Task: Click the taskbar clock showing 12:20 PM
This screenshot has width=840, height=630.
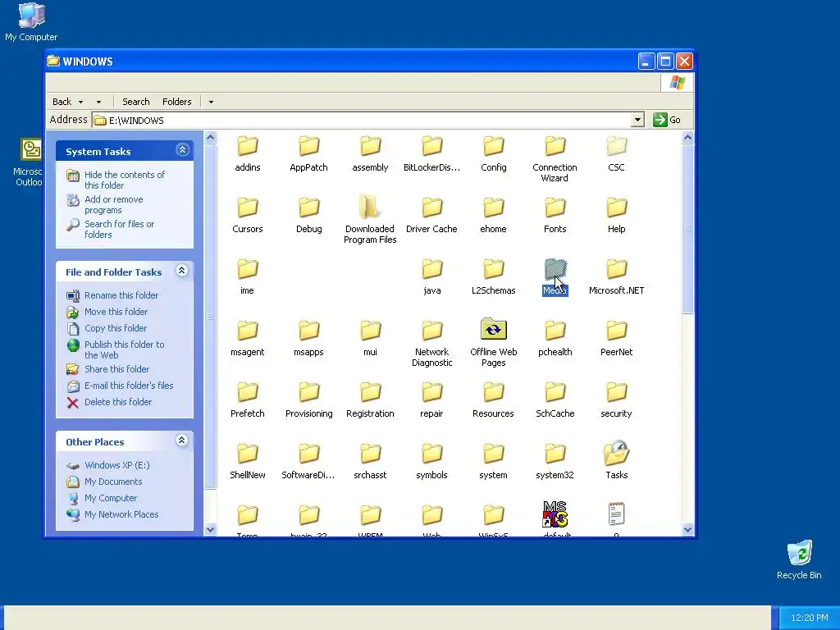Action: coord(810,619)
